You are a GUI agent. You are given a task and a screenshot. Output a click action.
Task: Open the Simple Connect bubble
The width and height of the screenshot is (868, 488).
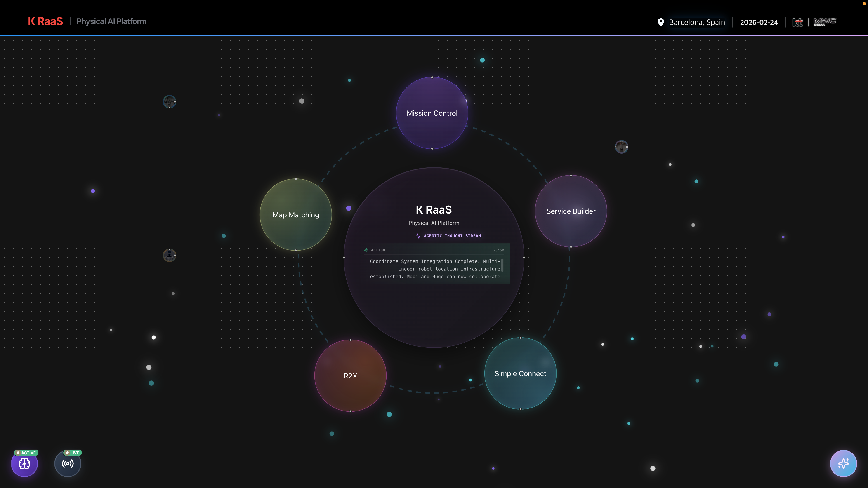520,373
